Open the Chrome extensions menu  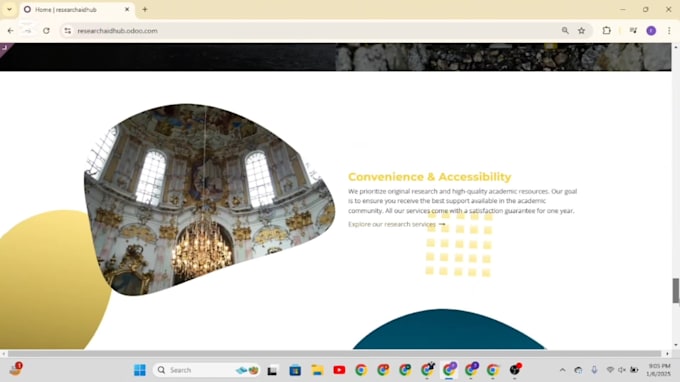click(x=607, y=31)
